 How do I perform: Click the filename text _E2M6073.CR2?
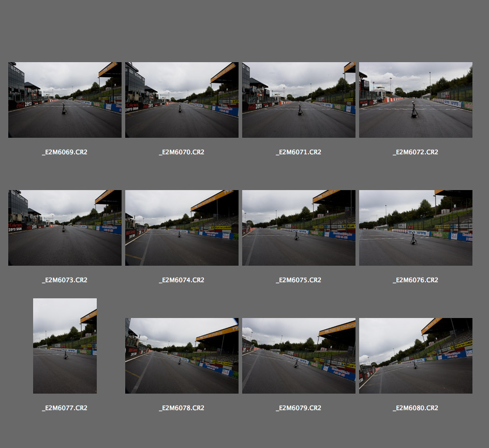tap(65, 280)
